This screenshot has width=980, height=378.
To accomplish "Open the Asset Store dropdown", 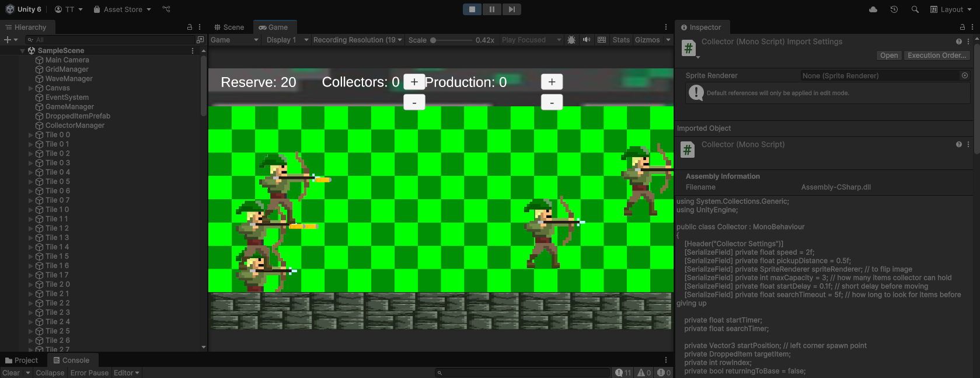I will [122, 9].
